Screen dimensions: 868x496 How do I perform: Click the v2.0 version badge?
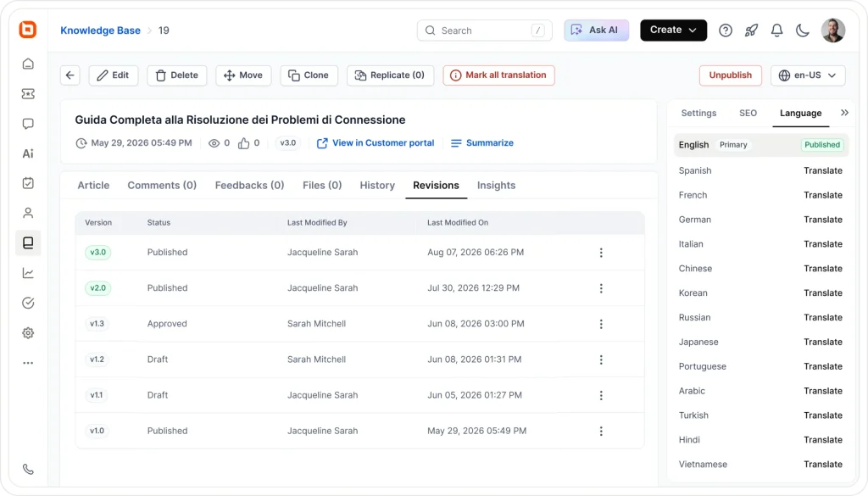click(x=98, y=288)
